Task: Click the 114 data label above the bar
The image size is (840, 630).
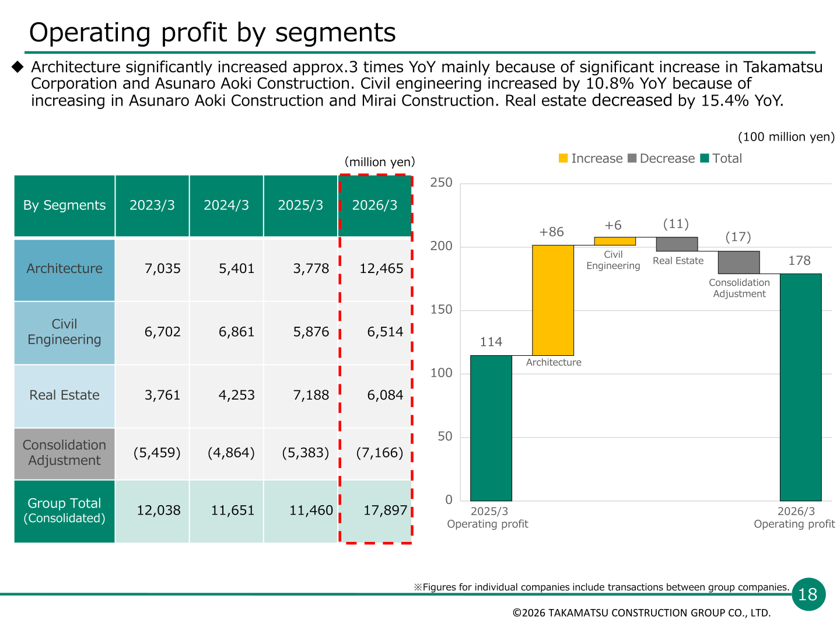Action: (x=491, y=342)
